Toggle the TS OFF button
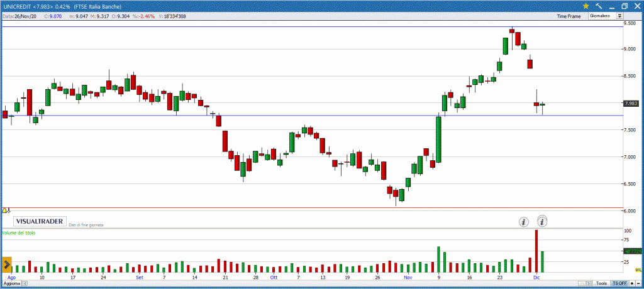The image size is (644, 289). click(x=619, y=284)
